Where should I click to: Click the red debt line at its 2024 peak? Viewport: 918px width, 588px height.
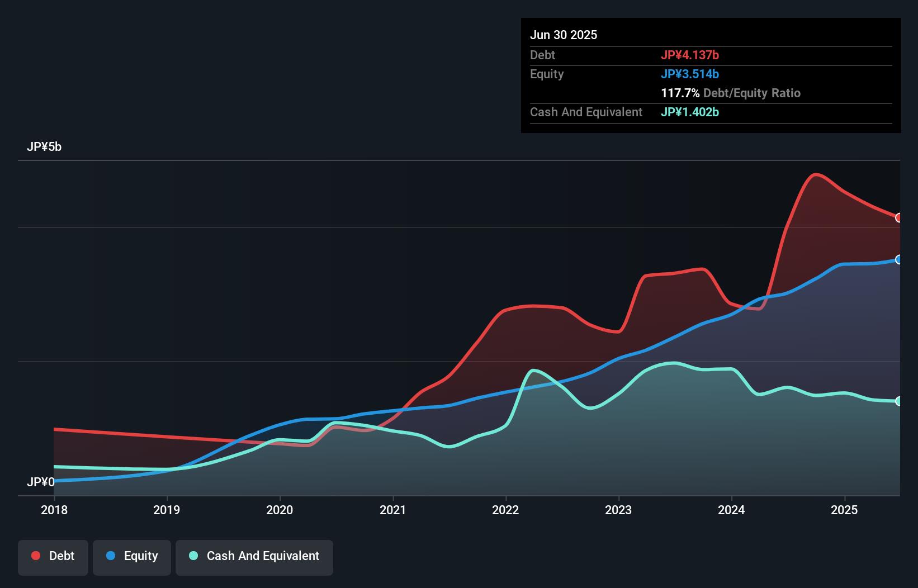(x=816, y=175)
